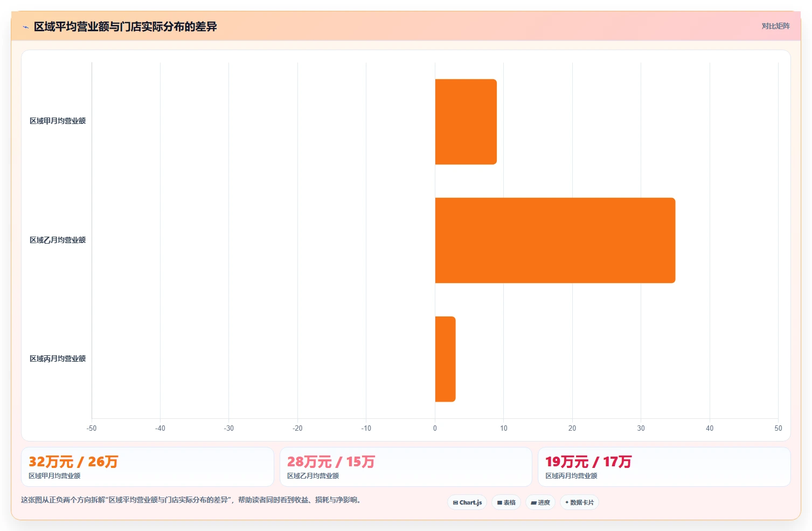Viewport: 812px width, 531px height.
Task: Click the 区域乙月均营业额 y-axis label
Action: (x=58, y=240)
